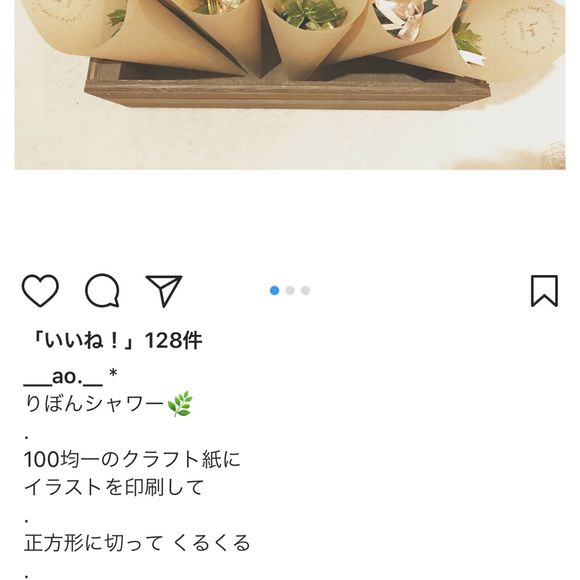
Task: Tap the asterisk after the username
Action: [x=113, y=374]
